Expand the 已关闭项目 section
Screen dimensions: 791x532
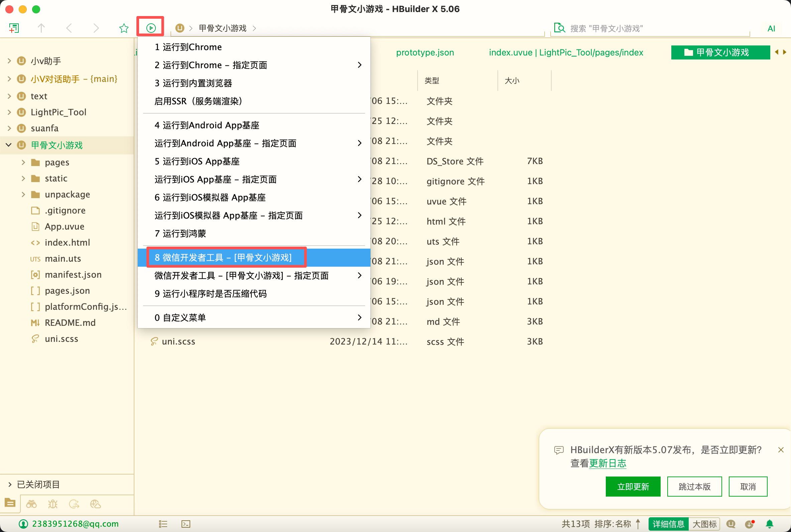9,484
